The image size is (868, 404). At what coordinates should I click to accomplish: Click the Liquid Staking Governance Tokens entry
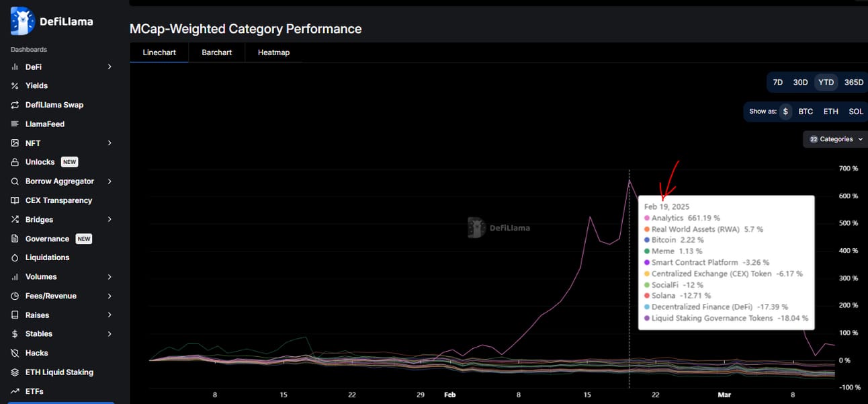(x=726, y=318)
